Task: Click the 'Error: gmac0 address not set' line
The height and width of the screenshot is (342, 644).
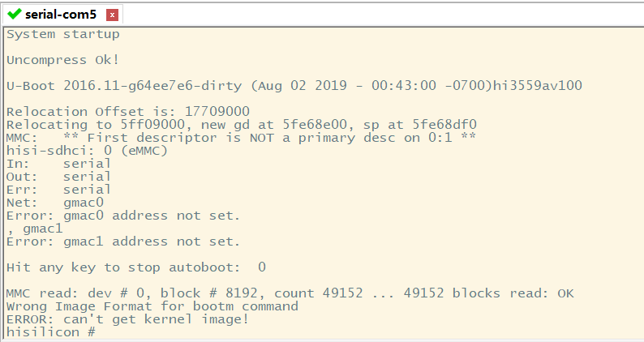Action: (x=123, y=216)
